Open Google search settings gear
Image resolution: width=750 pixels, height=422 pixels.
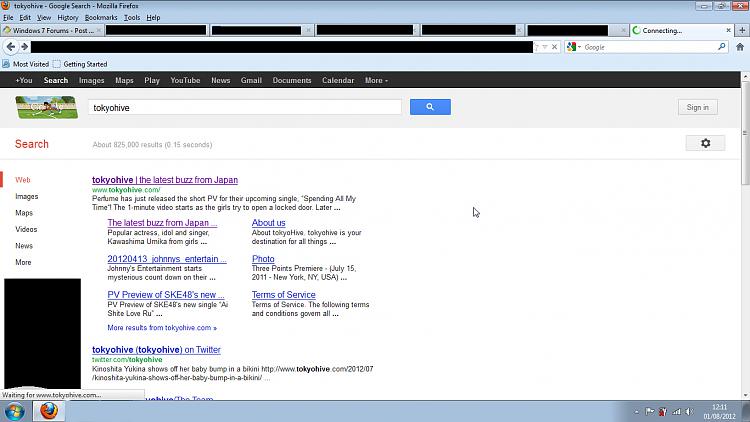click(x=705, y=143)
